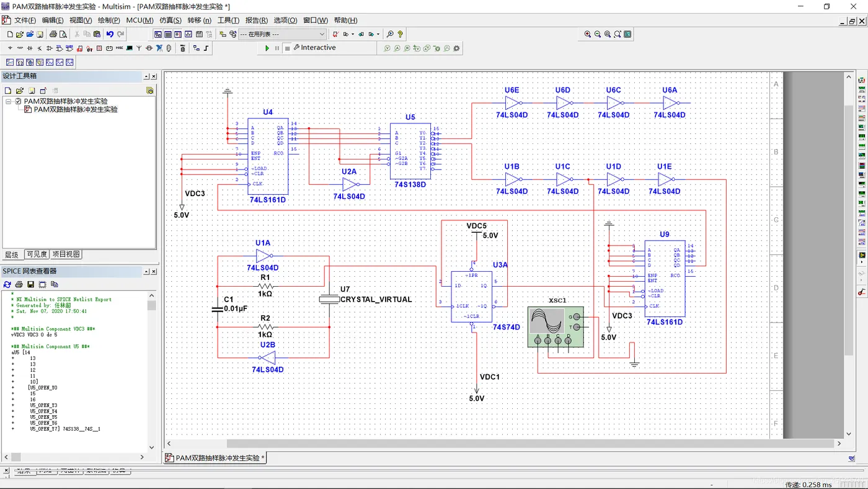Click SPICE netlist scroll down arrow
868x489 pixels.
tap(152, 447)
